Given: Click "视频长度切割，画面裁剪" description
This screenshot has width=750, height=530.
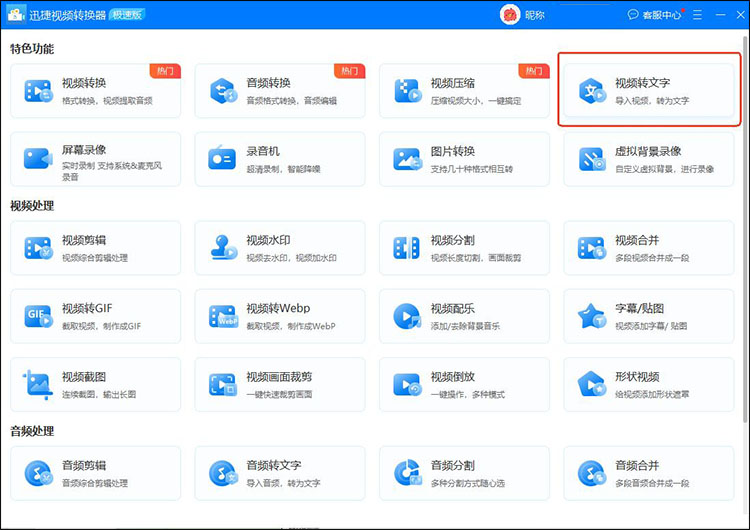Looking at the screenshot, I should (476, 258).
